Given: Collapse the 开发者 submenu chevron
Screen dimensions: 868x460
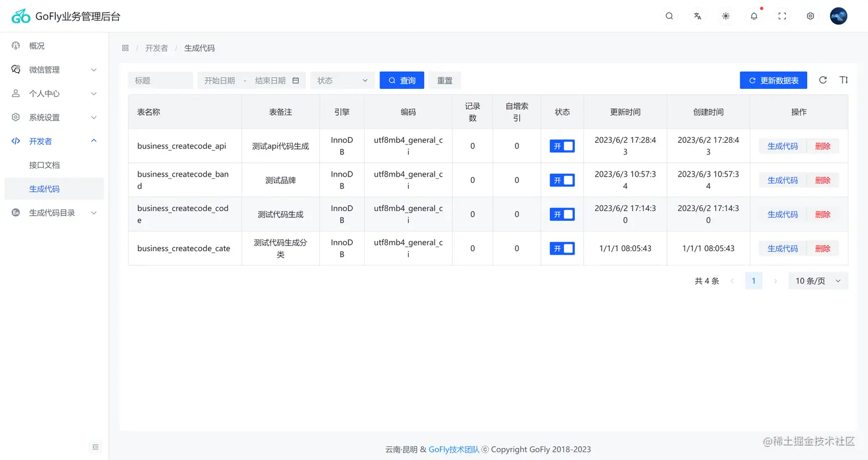Looking at the screenshot, I should pyautogui.click(x=94, y=141).
